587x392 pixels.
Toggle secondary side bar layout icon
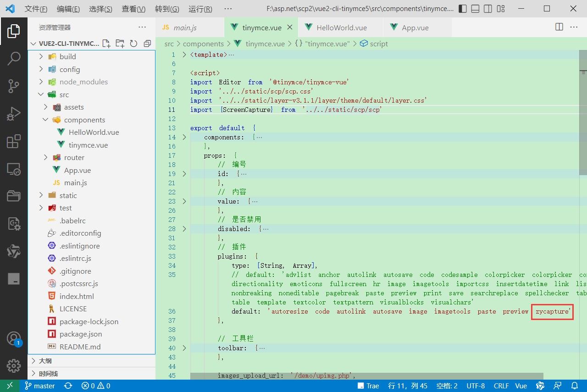click(488, 9)
